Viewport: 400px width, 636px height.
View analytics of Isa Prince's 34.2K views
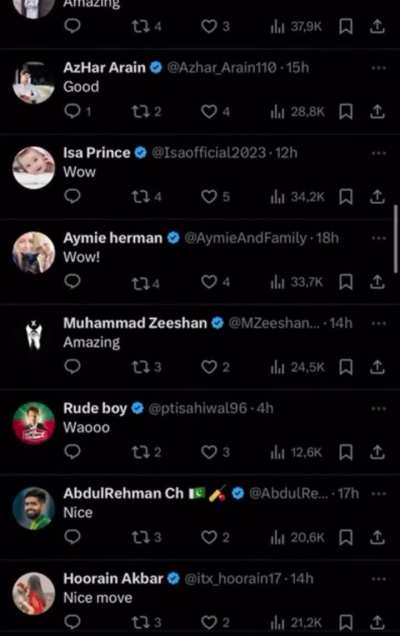[x=297, y=197]
